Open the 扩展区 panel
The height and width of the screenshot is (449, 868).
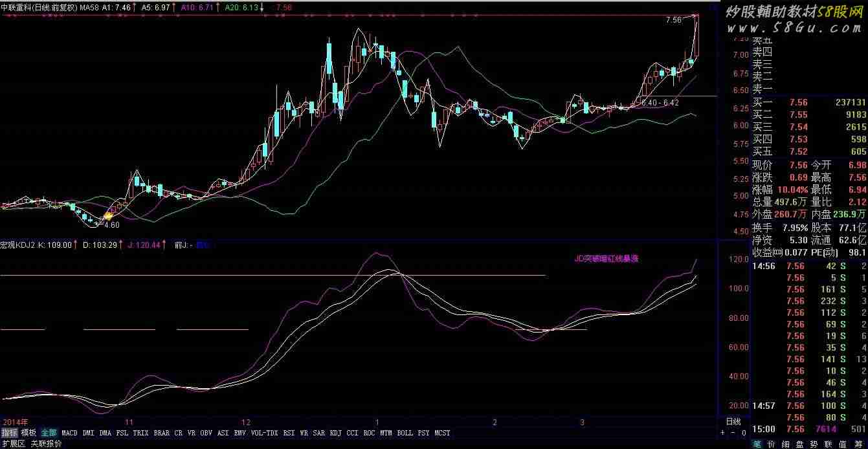click(x=13, y=444)
